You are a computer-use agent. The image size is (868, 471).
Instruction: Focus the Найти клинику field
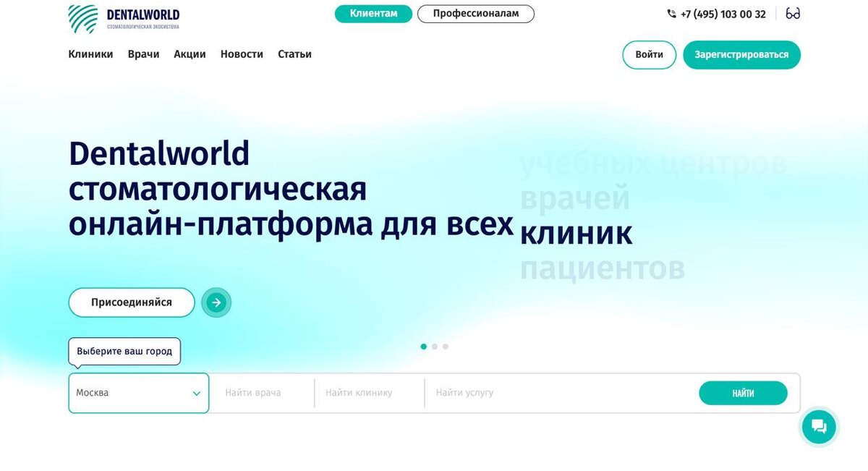370,393
